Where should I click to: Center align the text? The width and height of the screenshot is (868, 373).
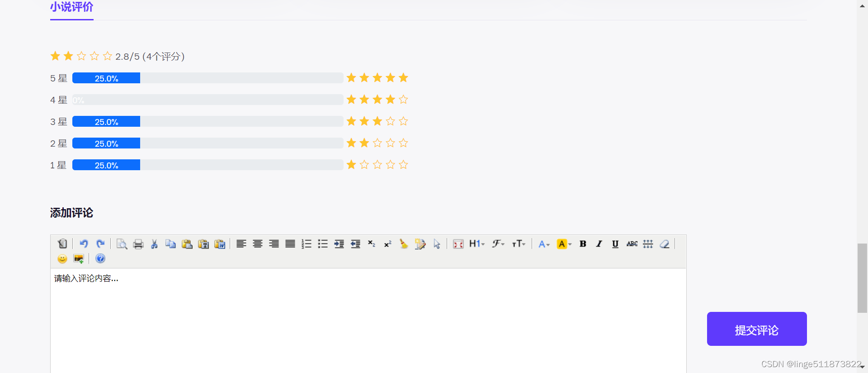coord(258,244)
